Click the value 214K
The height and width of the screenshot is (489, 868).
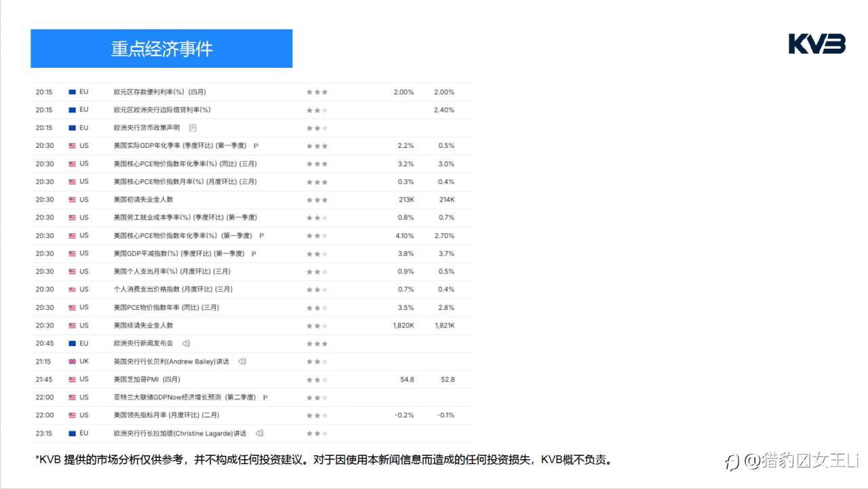point(447,200)
